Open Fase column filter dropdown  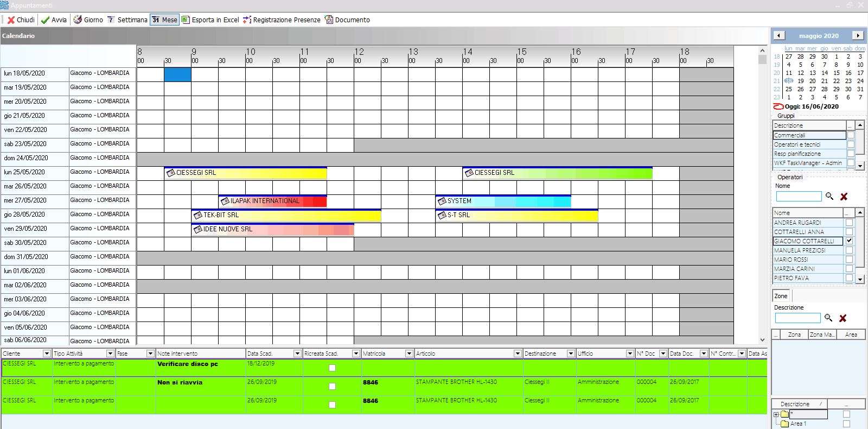click(x=150, y=354)
